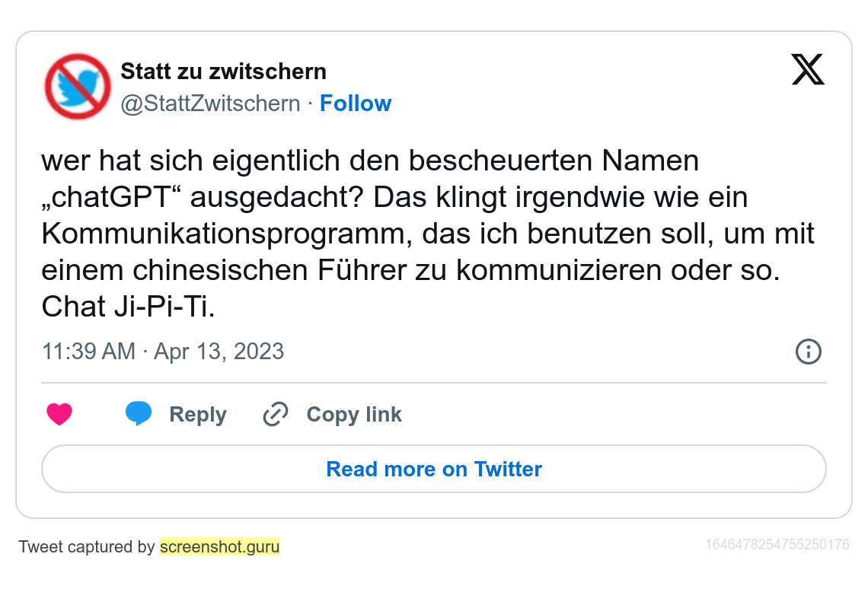
Task: Open the circled info icon
Action: [808, 352]
